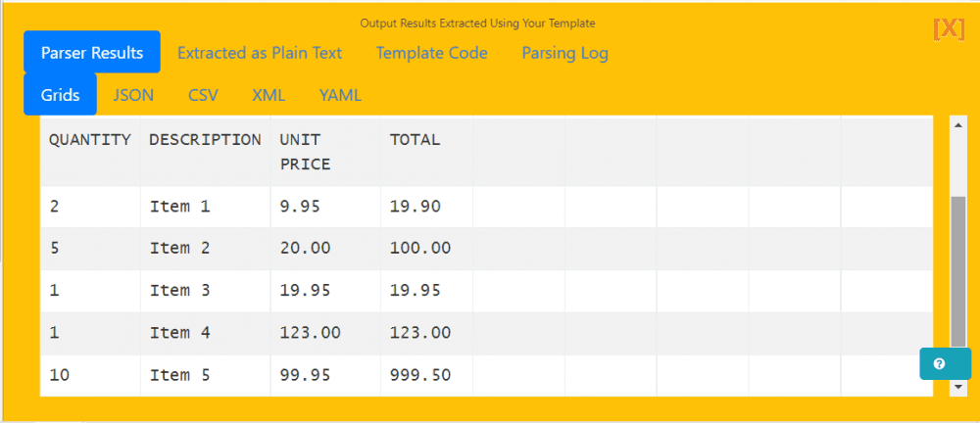This screenshot has height=423, width=980.
Task: Click the UNIT PRICE column header
Action: point(305,152)
